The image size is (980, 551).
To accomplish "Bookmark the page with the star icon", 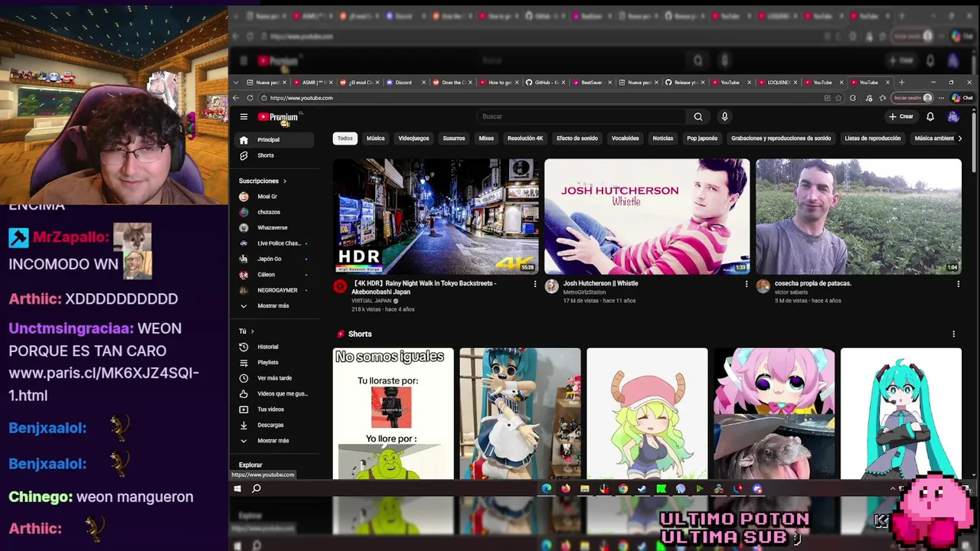I will pyautogui.click(x=838, y=98).
